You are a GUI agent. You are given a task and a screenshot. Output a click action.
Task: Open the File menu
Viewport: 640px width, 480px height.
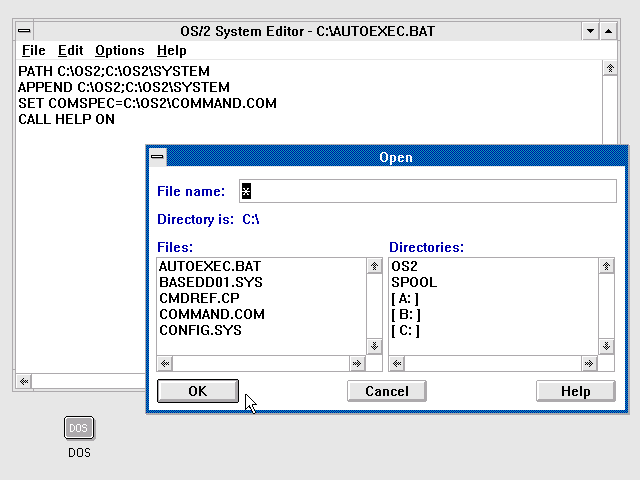pos(33,51)
